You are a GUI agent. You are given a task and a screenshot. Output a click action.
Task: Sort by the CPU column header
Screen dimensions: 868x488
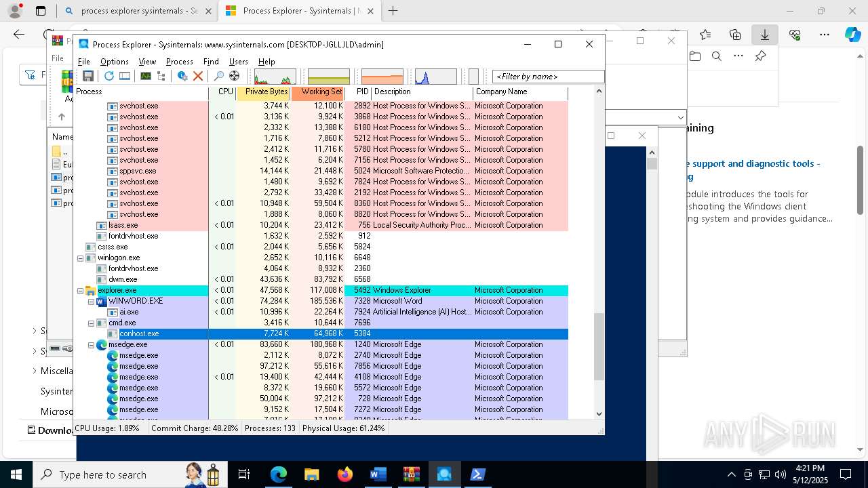[x=222, y=92]
